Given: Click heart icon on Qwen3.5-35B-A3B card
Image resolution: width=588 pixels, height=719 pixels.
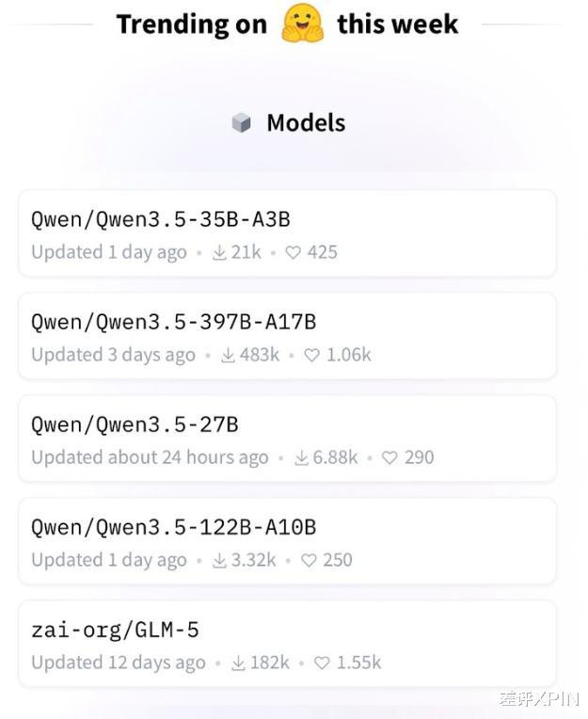Looking at the screenshot, I should (294, 252).
